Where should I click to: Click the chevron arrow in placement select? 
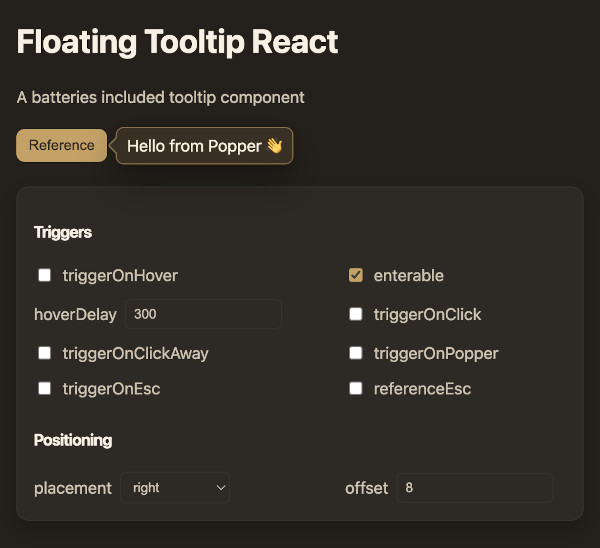(x=220, y=488)
